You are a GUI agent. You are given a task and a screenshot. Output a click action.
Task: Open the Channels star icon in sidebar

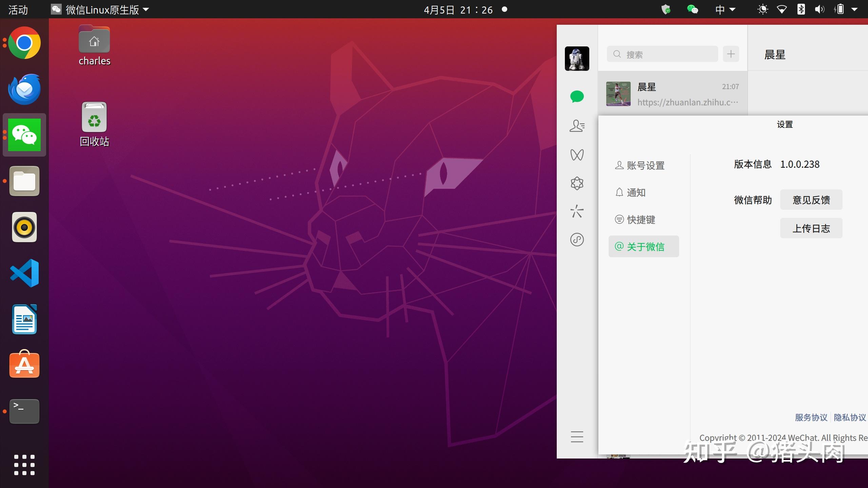[x=577, y=211]
